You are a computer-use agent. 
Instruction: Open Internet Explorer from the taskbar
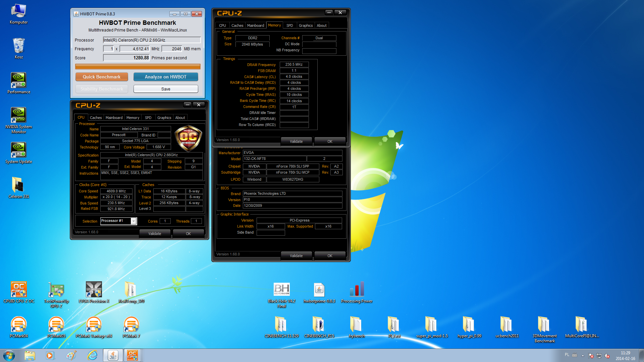pos(92,355)
